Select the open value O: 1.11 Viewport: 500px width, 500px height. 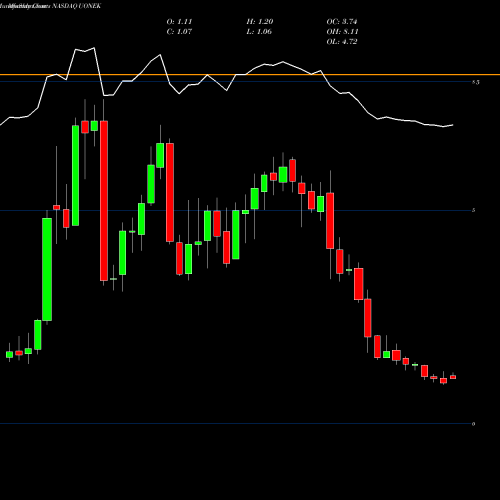179,22
